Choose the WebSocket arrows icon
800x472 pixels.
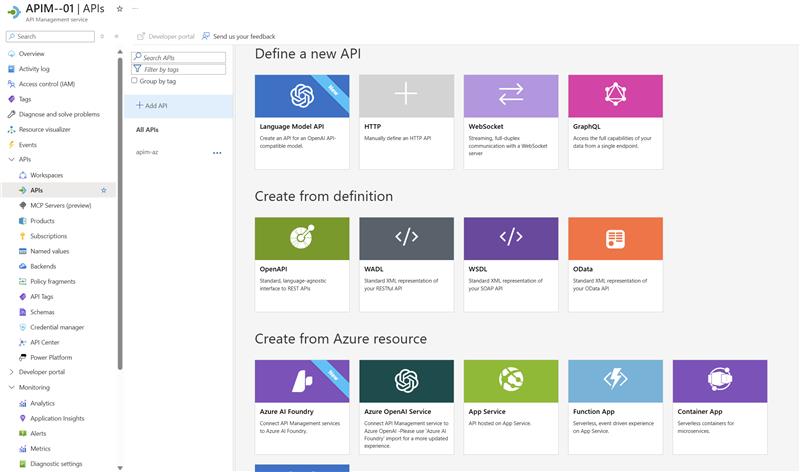(x=511, y=96)
